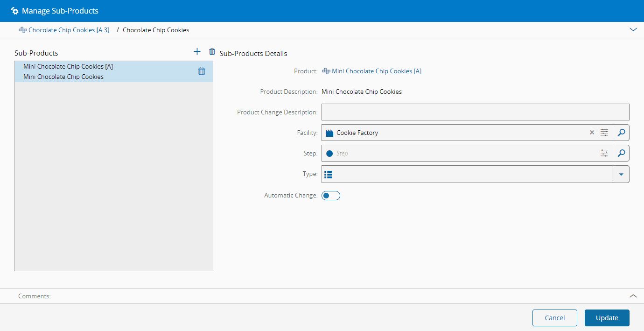The height and width of the screenshot is (331, 644).
Task: Open Step field filter options icon
Action: pos(604,153)
